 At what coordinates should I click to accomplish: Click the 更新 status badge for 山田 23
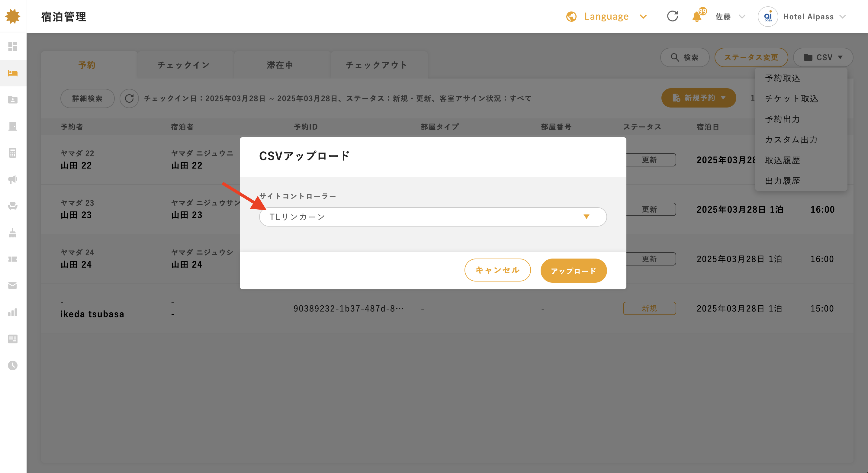[x=651, y=209]
